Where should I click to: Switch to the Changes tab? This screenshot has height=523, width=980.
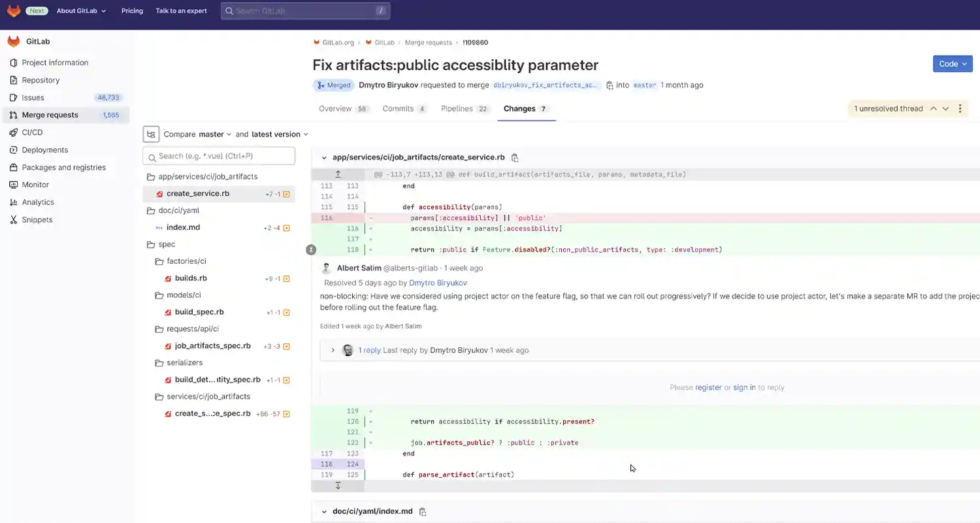[526, 109]
